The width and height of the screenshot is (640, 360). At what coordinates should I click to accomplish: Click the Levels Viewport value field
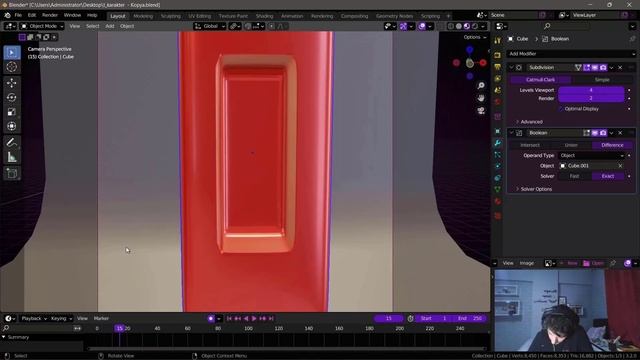point(591,90)
